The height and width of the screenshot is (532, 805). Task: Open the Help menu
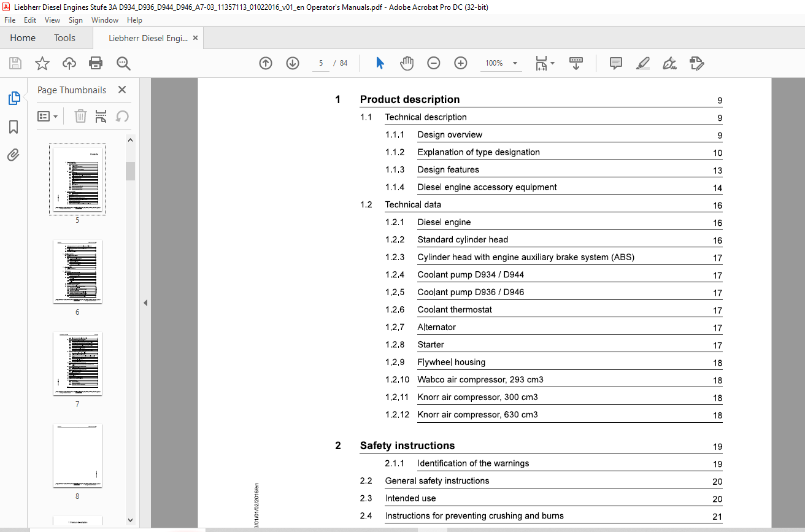134,20
